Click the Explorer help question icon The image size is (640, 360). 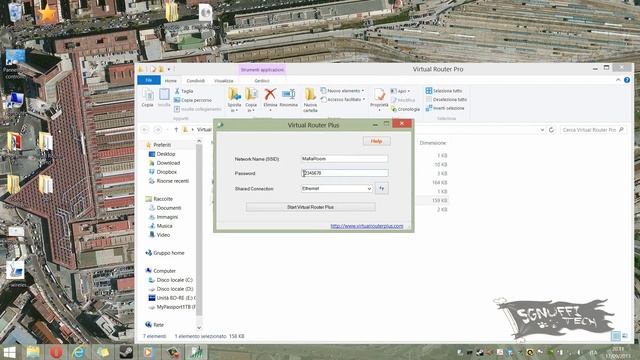point(627,80)
